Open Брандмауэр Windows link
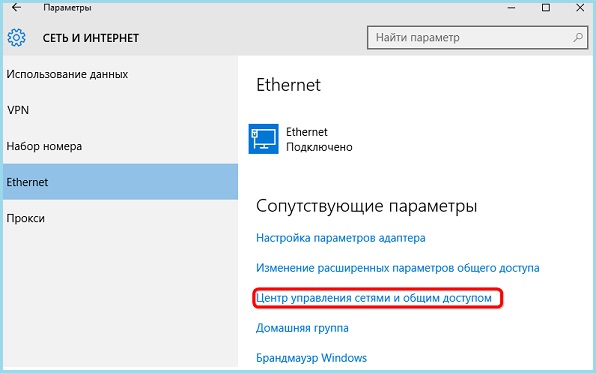 pos(311,358)
